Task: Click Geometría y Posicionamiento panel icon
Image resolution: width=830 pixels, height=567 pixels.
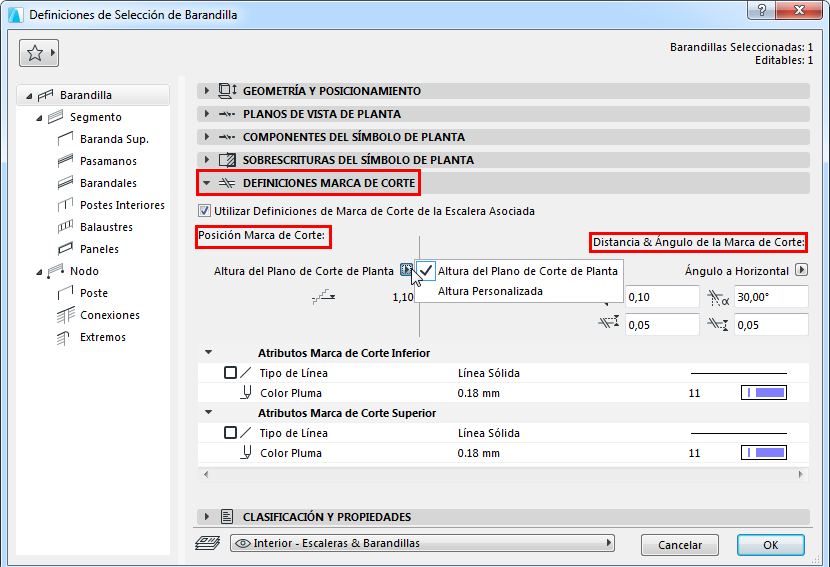Action: click(228, 91)
